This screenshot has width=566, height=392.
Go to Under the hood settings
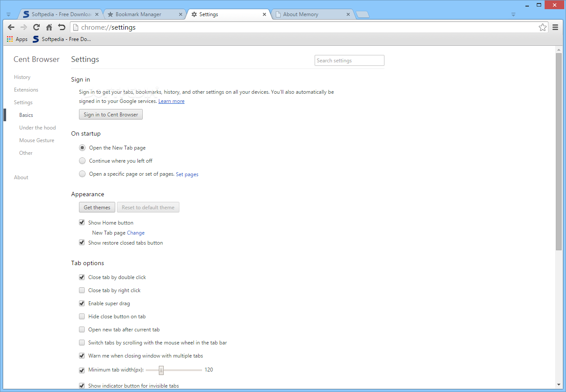[x=38, y=128]
